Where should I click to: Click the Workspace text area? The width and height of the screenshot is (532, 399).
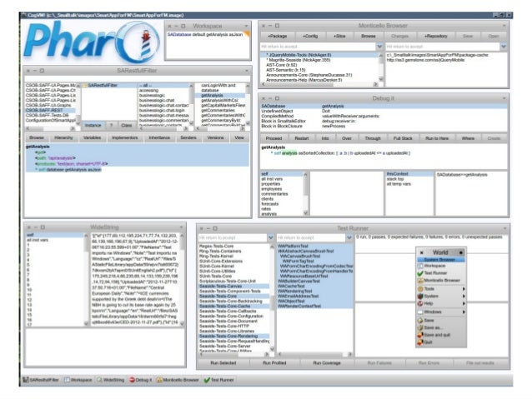click(x=208, y=45)
